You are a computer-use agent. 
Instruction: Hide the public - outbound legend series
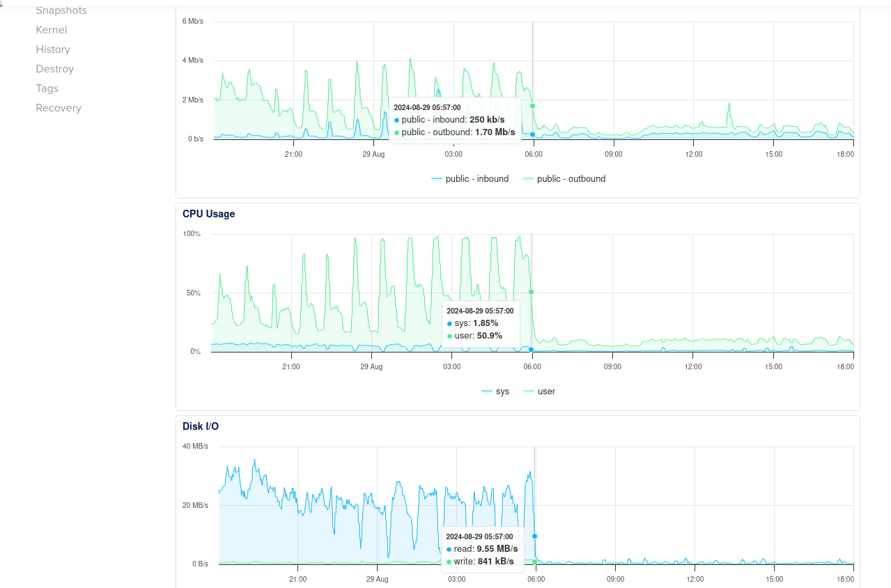pyautogui.click(x=564, y=179)
